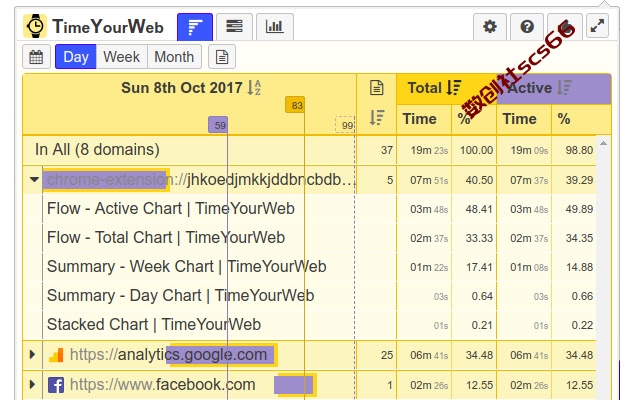Select the Day period
640x400 pixels.
click(x=76, y=57)
